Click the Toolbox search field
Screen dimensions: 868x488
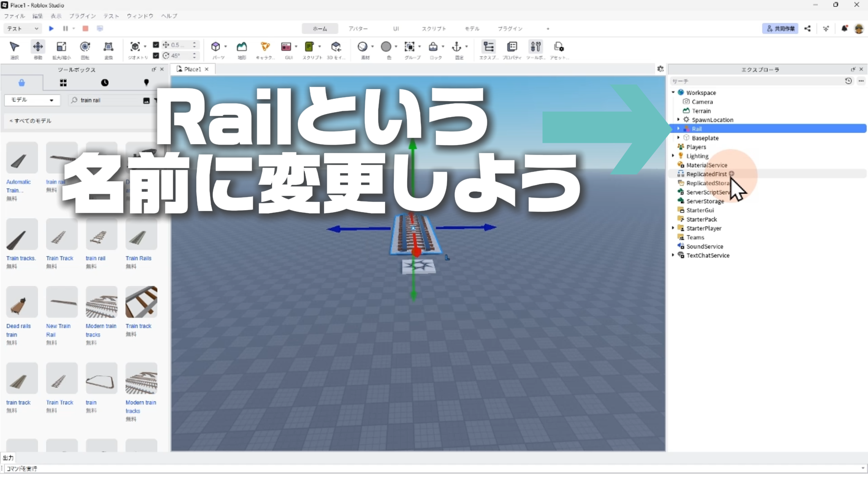[x=108, y=100]
